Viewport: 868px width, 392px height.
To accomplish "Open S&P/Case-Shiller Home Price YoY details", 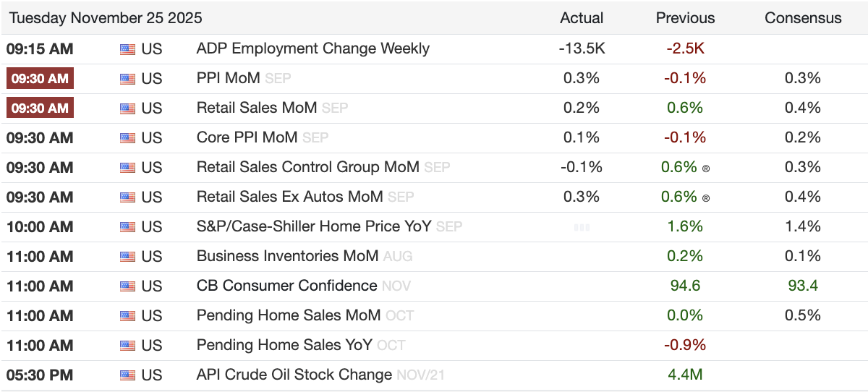I will [x=314, y=227].
